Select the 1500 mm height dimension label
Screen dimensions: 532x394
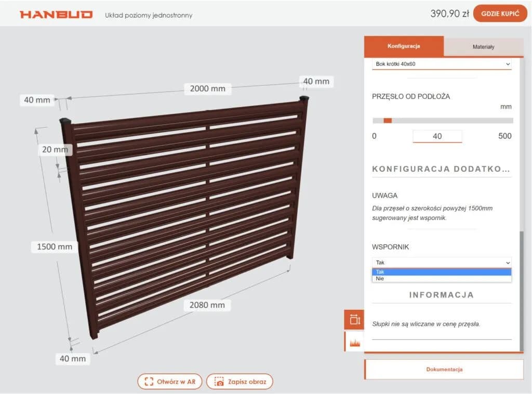(x=55, y=247)
